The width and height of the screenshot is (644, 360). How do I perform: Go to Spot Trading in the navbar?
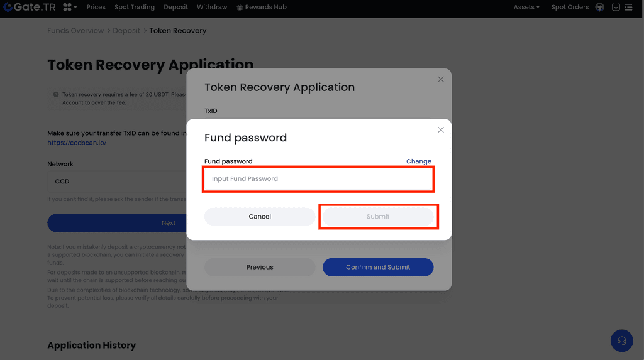click(x=135, y=7)
